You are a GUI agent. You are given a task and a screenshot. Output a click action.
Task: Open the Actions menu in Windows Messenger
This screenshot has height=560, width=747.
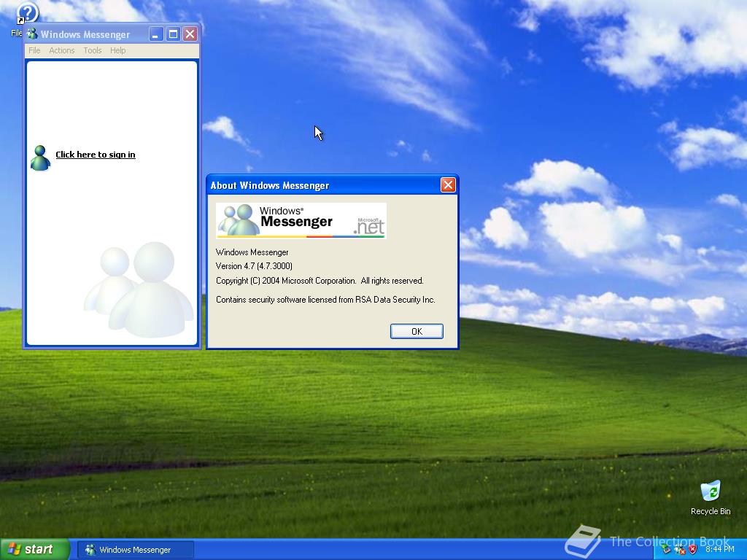62,50
